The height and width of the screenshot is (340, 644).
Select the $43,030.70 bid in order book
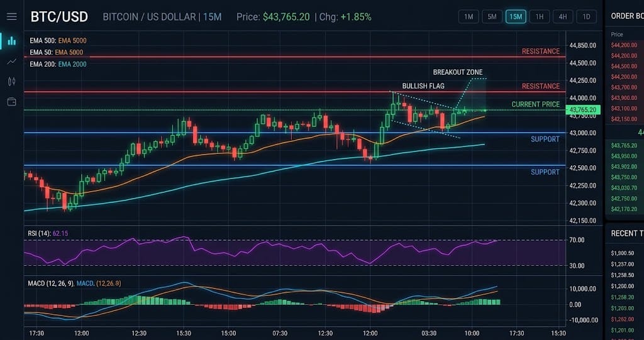click(x=625, y=188)
